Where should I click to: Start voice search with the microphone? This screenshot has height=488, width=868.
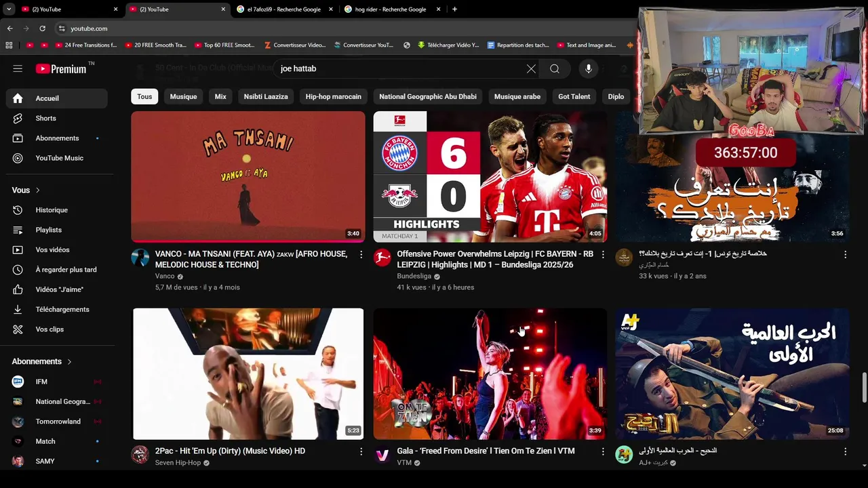[589, 68]
